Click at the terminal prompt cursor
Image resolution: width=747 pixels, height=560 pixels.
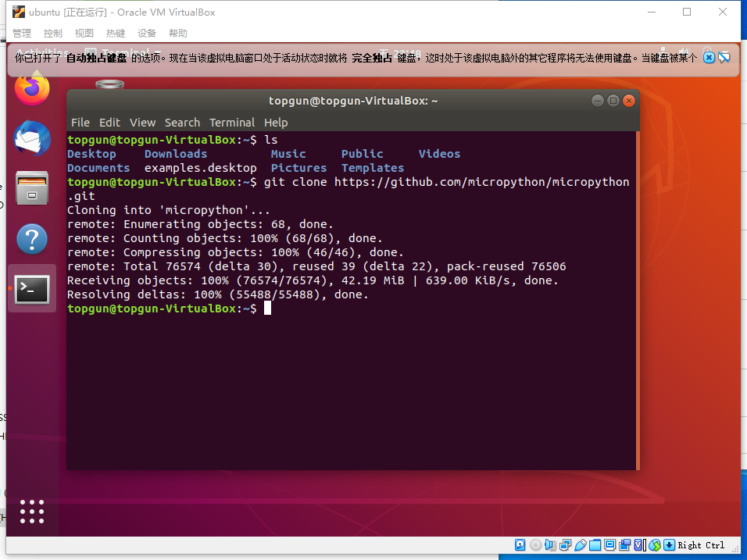pyautogui.click(x=268, y=308)
